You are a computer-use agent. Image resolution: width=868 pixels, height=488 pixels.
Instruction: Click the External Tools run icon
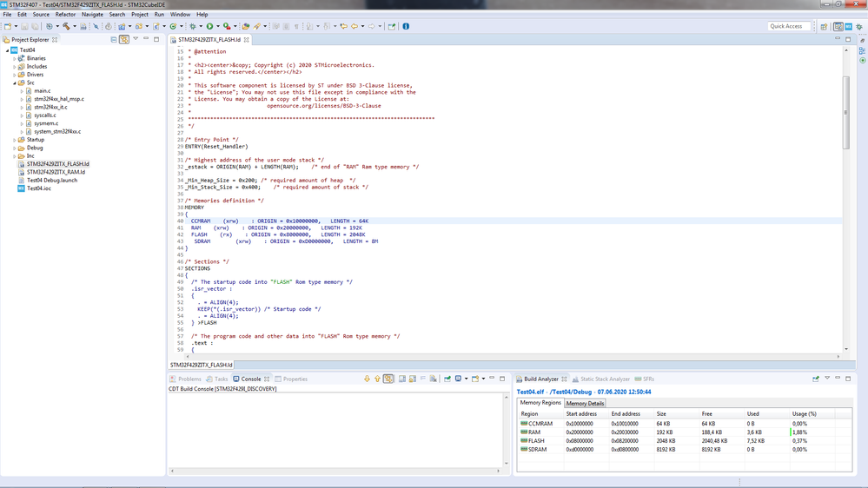227,26
